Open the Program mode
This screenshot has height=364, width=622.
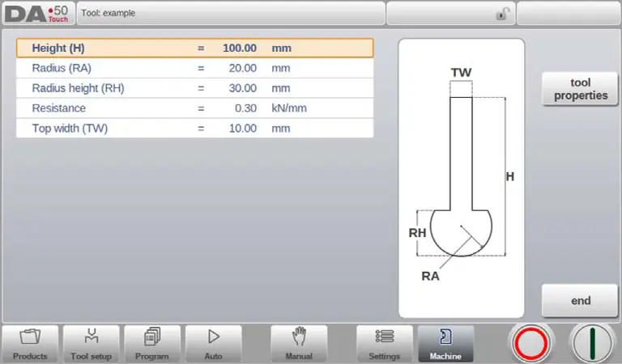pos(152,344)
